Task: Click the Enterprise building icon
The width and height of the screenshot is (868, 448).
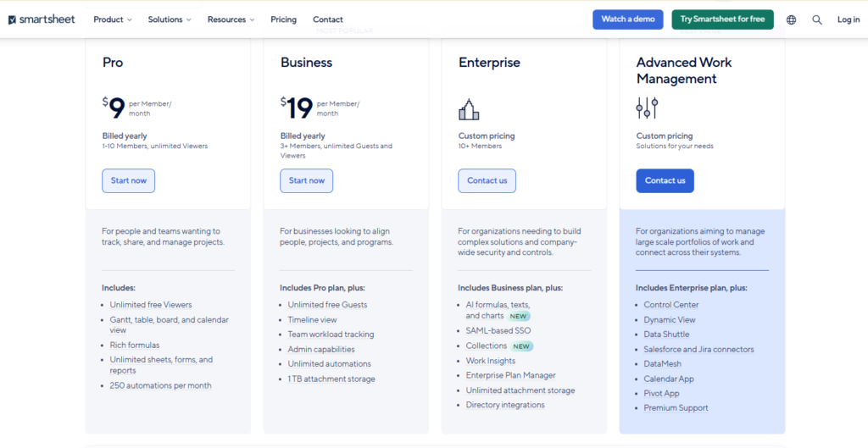Action: 469,109
